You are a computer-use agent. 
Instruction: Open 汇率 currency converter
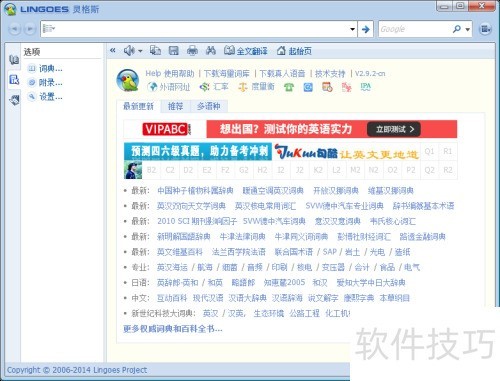pos(214,87)
